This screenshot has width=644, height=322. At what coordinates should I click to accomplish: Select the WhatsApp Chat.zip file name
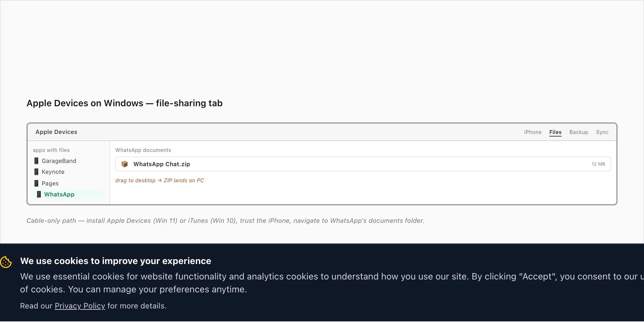162,164
